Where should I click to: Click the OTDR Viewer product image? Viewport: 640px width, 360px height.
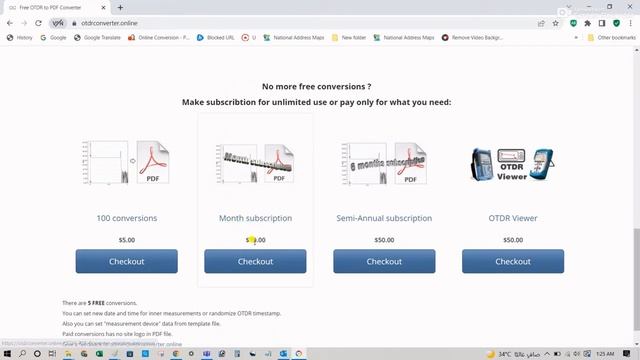coord(513,164)
